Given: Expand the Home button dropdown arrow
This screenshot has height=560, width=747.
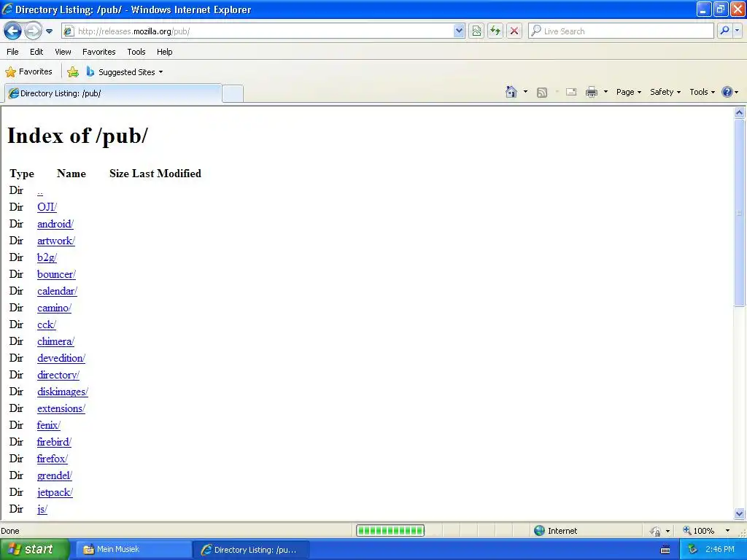Looking at the screenshot, I should click(525, 92).
